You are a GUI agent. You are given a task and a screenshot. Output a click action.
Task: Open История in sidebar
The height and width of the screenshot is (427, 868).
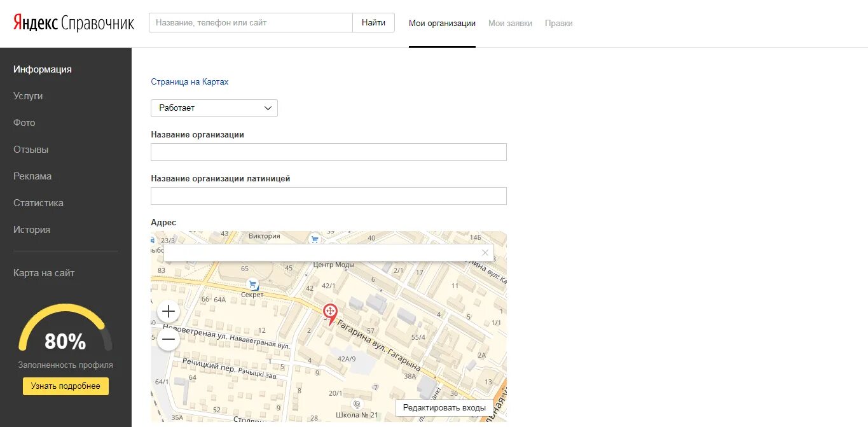tap(32, 230)
